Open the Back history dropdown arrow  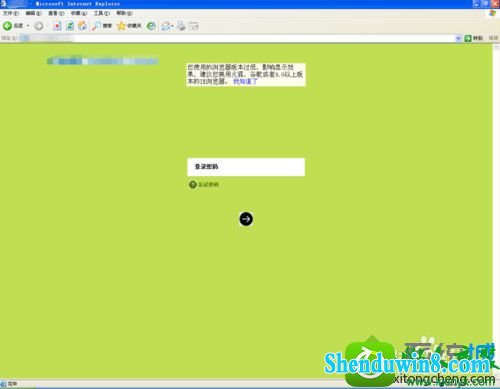(x=28, y=26)
